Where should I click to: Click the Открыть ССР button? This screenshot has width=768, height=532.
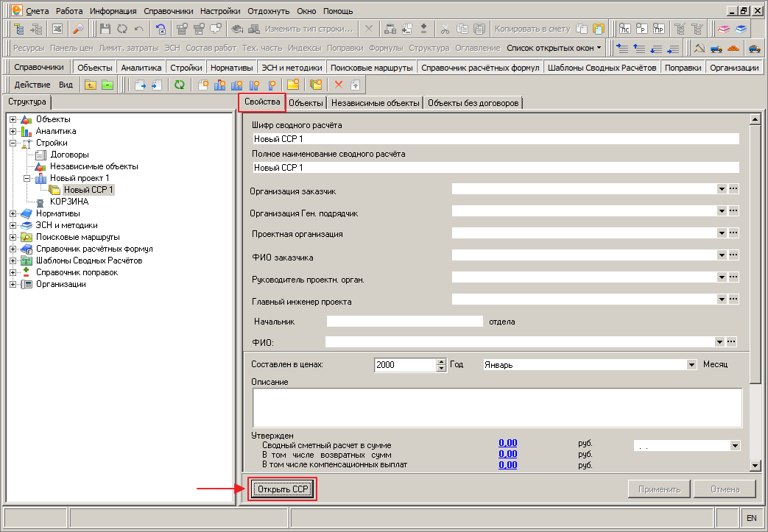click(283, 489)
